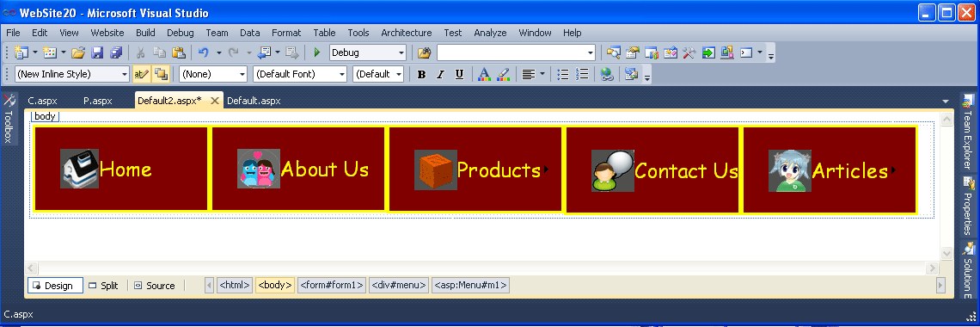Click the New Project toolbar icon
This screenshot has width=980, height=327.
[21, 52]
